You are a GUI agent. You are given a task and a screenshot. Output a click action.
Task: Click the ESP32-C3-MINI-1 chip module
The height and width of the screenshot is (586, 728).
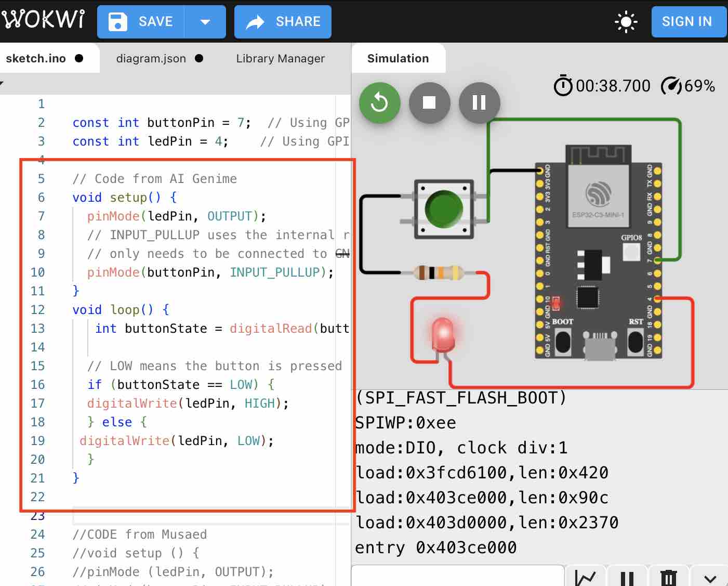click(x=598, y=196)
